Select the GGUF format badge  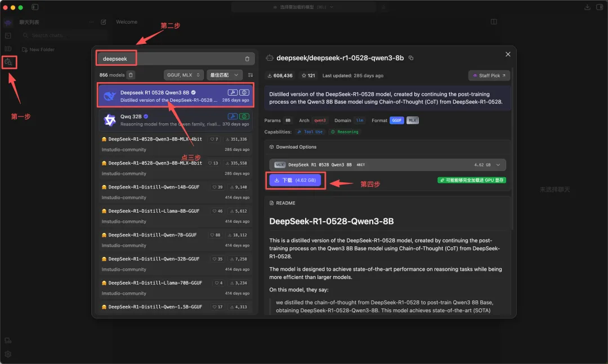[x=397, y=120]
